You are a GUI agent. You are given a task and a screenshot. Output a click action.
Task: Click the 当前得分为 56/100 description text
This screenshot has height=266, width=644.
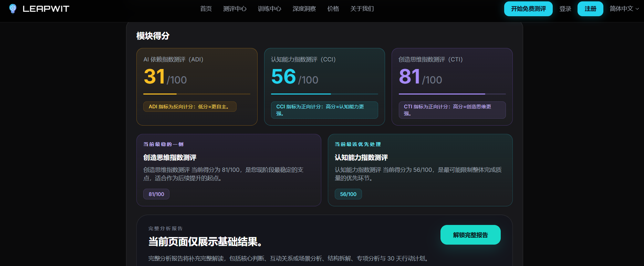(418, 174)
